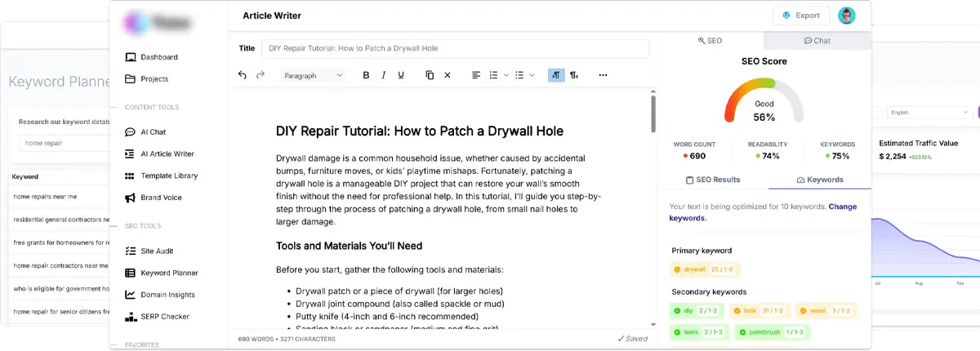Expand the bullet list options arrow
The width and height of the screenshot is (980, 351).
pyautogui.click(x=532, y=75)
